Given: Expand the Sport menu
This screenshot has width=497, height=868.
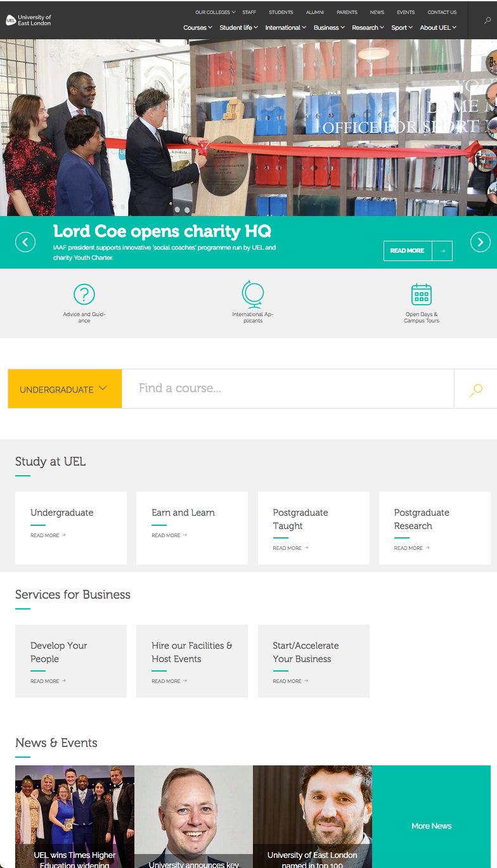Looking at the screenshot, I should pyautogui.click(x=402, y=28).
